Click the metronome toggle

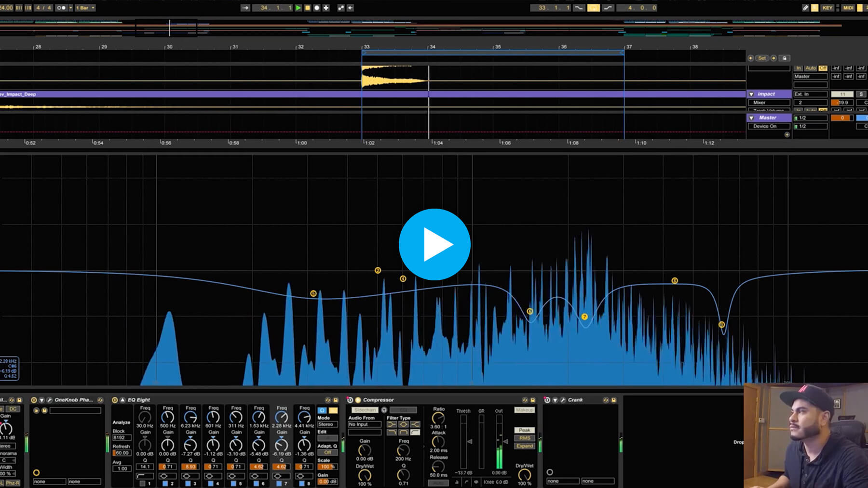[x=61, y=8]
